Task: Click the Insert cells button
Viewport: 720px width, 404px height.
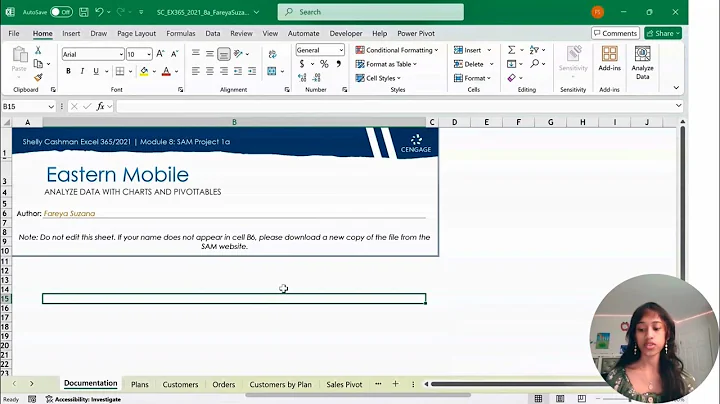Action: [x=472, y=50]
